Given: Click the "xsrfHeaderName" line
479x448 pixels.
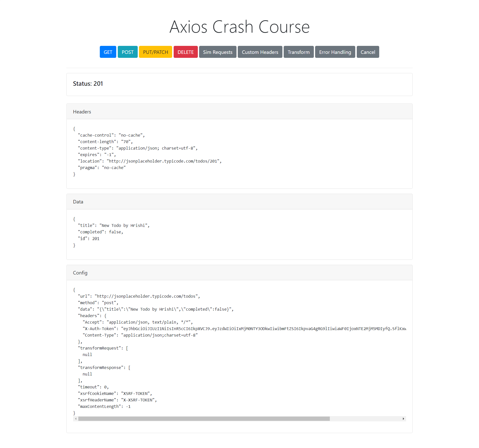Looking at the screenshot, I should coord(117,400).
